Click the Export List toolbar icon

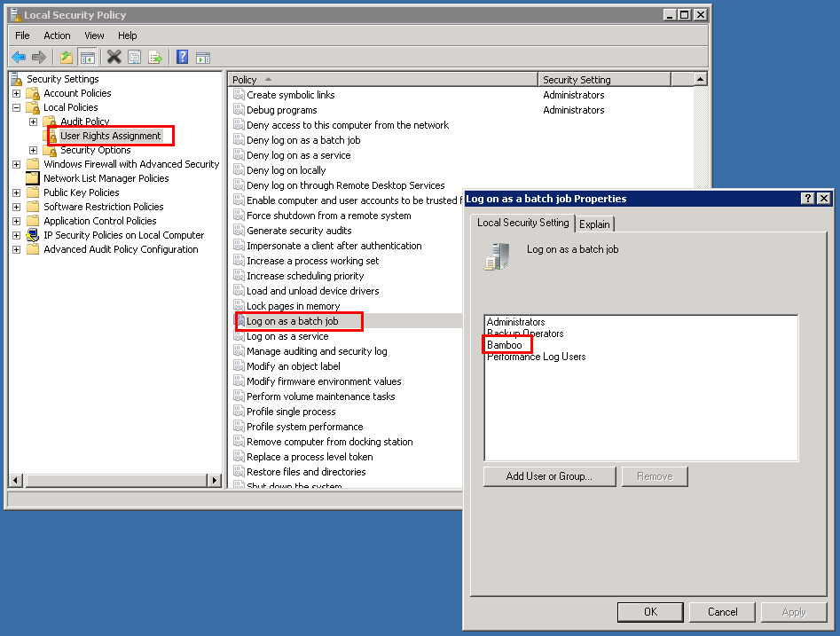pos(155,57)
